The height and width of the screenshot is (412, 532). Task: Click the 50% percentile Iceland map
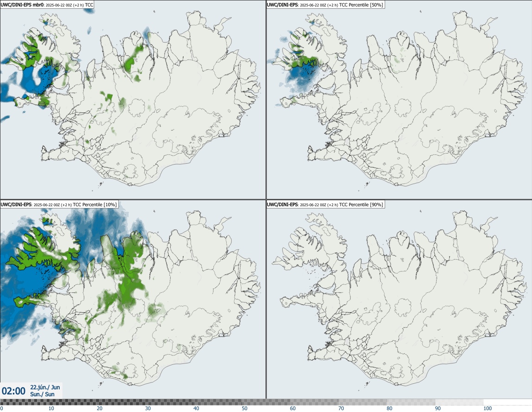(399, 100)
